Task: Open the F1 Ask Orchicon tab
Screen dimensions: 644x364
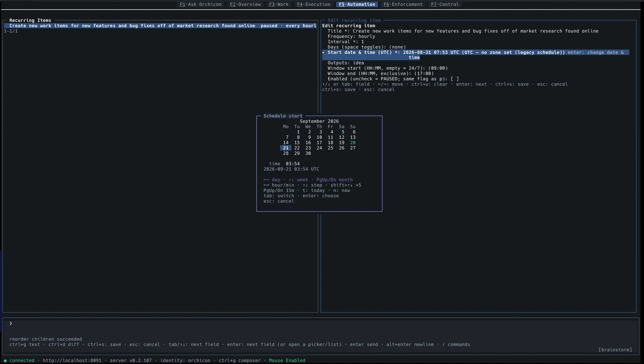Action: point(200,4)
